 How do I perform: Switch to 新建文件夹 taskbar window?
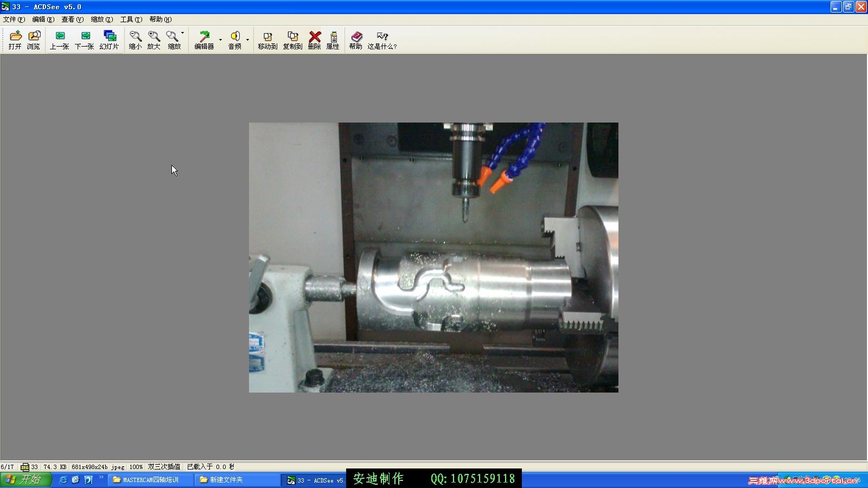[238, 480]
